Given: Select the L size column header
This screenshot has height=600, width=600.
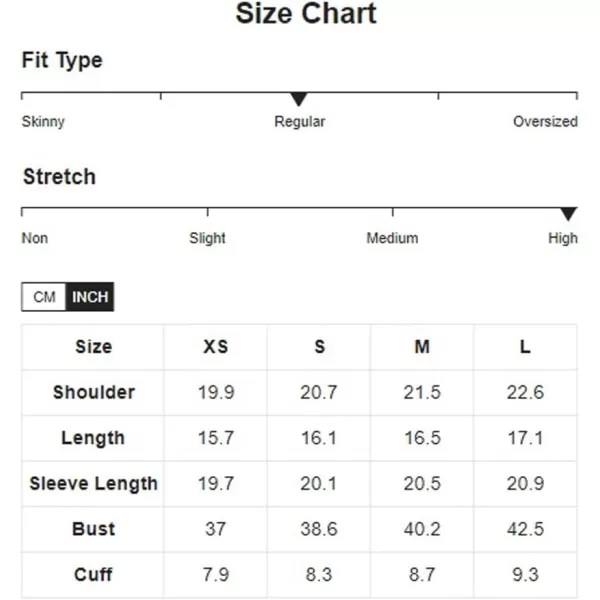Looking at the screenshot, I should (x=525, y=347).
